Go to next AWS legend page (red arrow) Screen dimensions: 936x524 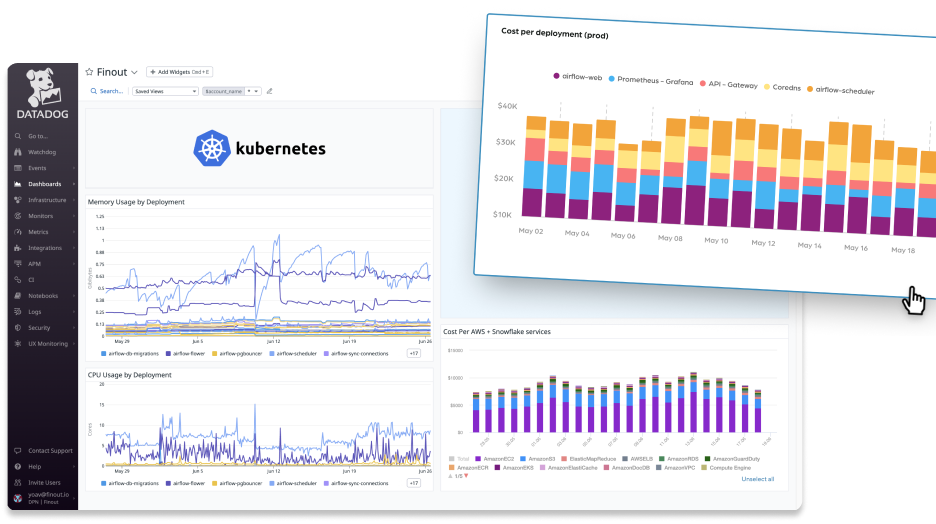tap(466, 476)
